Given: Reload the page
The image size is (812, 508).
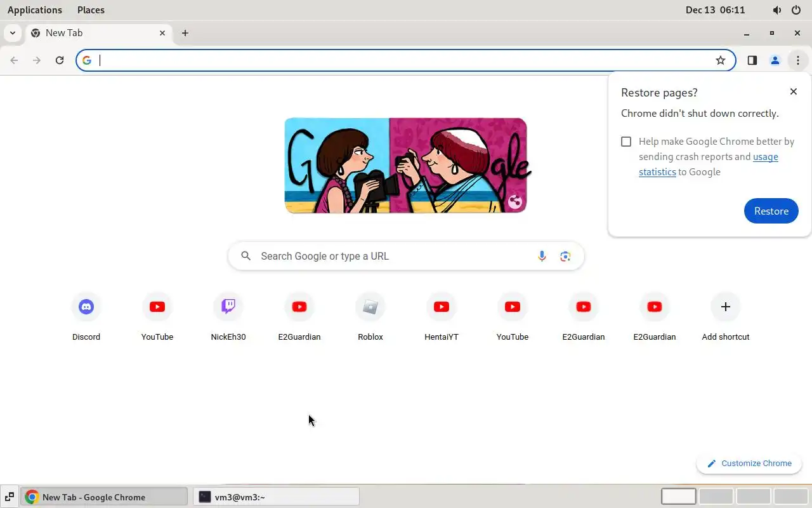Looking at the screenshot, I should point(60,60).
